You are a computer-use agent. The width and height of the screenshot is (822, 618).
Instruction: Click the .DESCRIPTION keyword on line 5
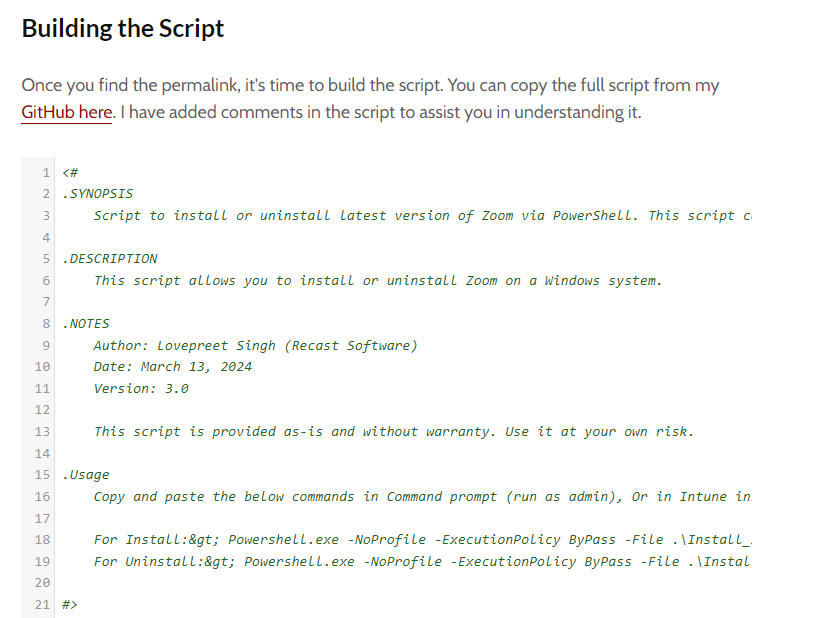[110, 259]
